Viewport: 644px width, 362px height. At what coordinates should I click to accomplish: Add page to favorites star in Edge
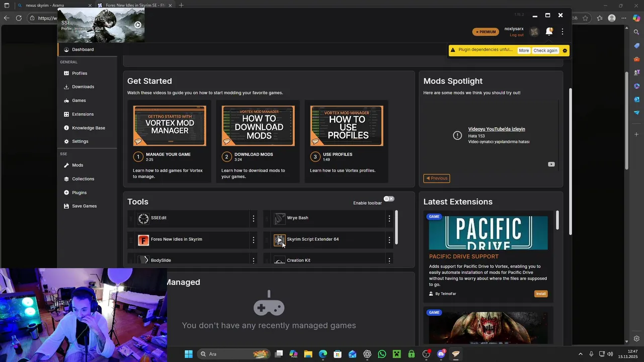pos(585,18)
